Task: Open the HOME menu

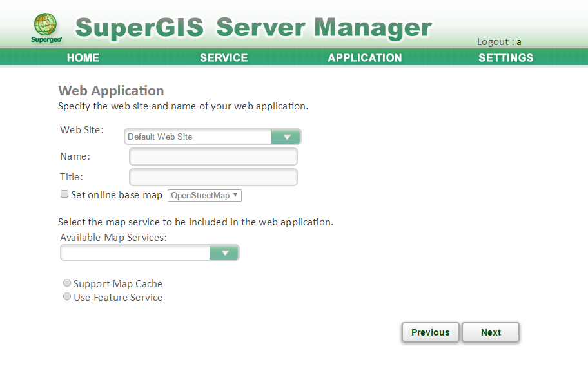Action: [83, 58]
